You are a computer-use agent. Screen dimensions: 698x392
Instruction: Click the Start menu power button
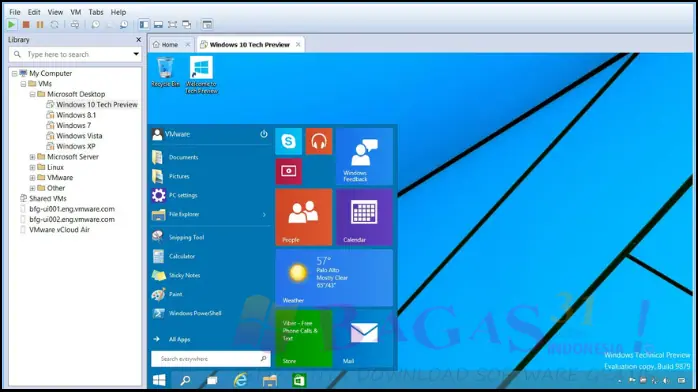click(x=264, y=134)
